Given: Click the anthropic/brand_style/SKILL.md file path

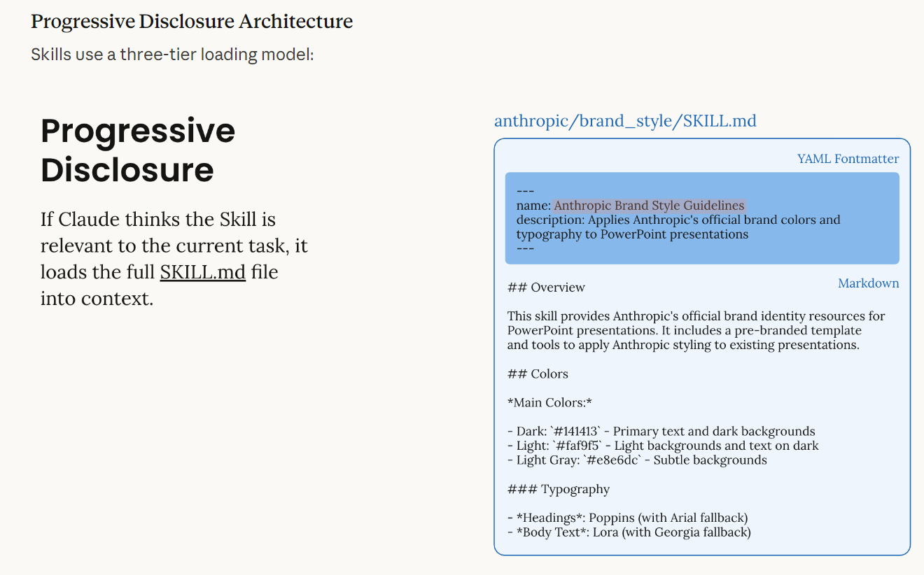Looking at the screenshot, I should click(x=625, y=121).
